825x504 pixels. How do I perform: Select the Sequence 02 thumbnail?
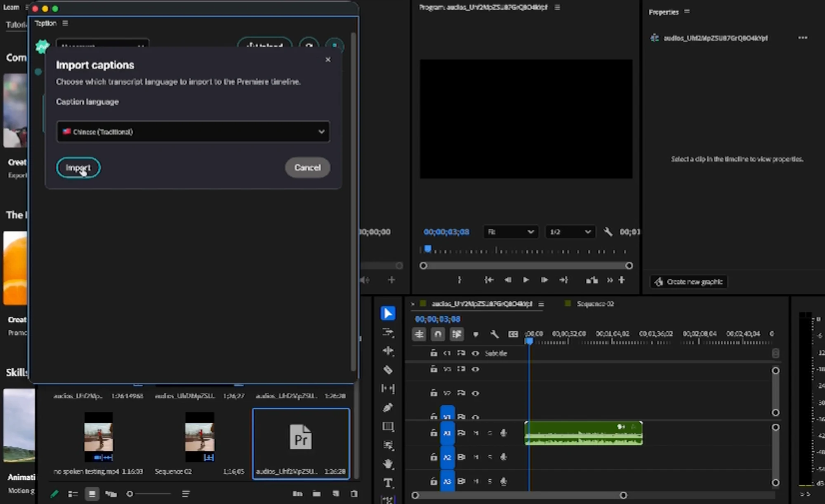click(x=200, y=437)
